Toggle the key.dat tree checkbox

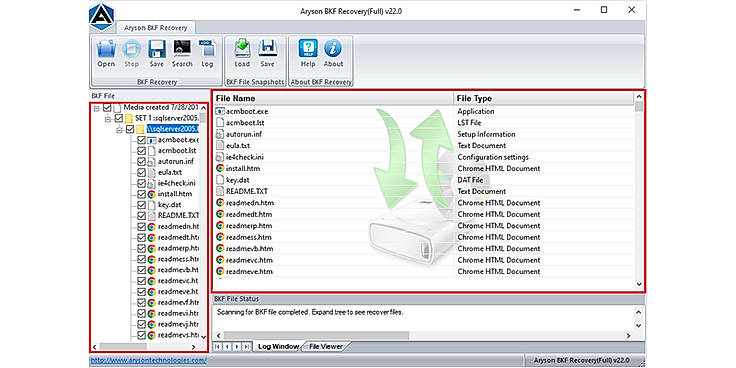141,205
